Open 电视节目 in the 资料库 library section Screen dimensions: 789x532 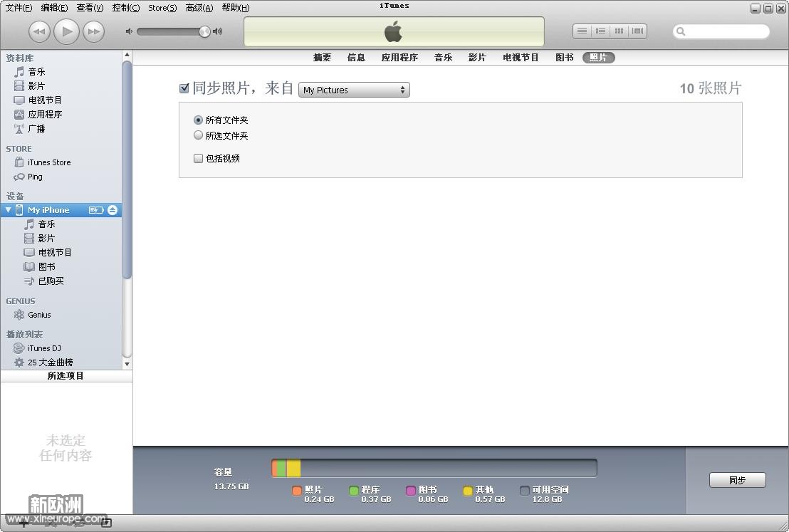(38, 100)
